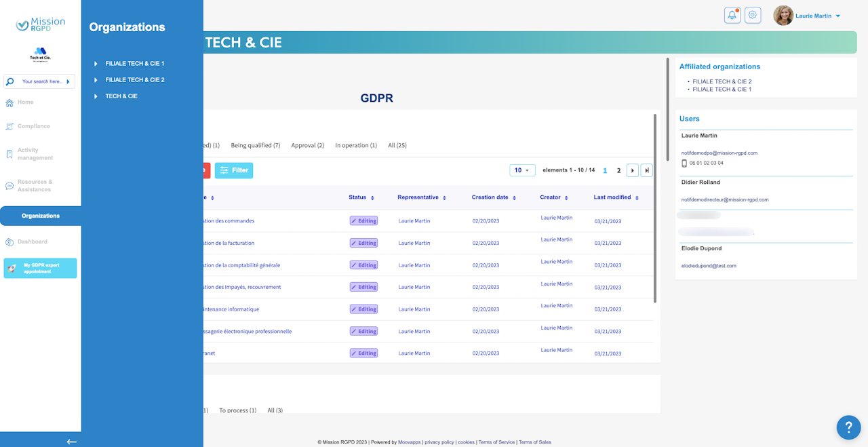Expand FILIALE TECH & CIE 1 tree arrow
Screen dimensions: 868x447
(x=96, y=64)
